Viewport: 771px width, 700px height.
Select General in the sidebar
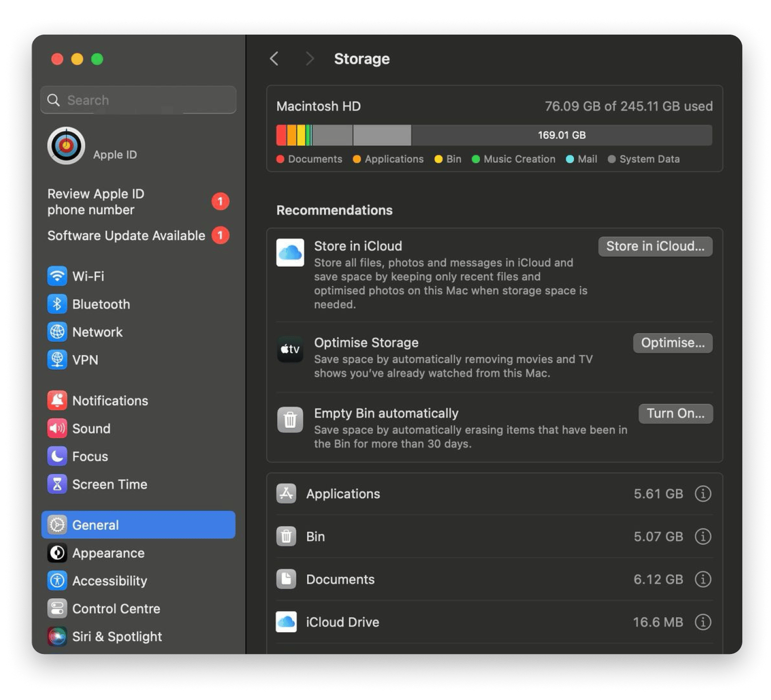pyautogui.click(x=138, y=525)
